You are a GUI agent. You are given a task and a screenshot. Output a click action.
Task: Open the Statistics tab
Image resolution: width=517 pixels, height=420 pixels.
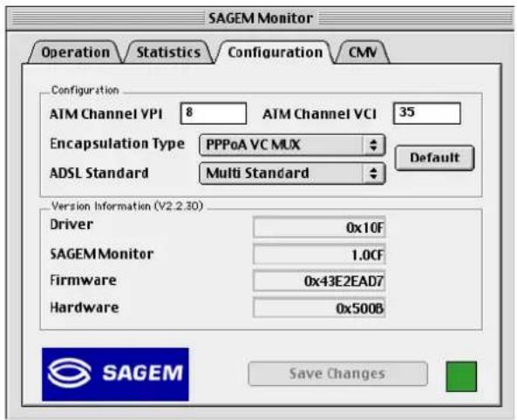pyautogui.click(x=168, y=52)
